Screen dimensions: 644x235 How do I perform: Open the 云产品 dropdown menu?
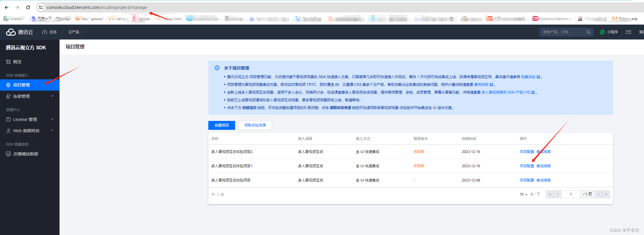pos(75,32)
